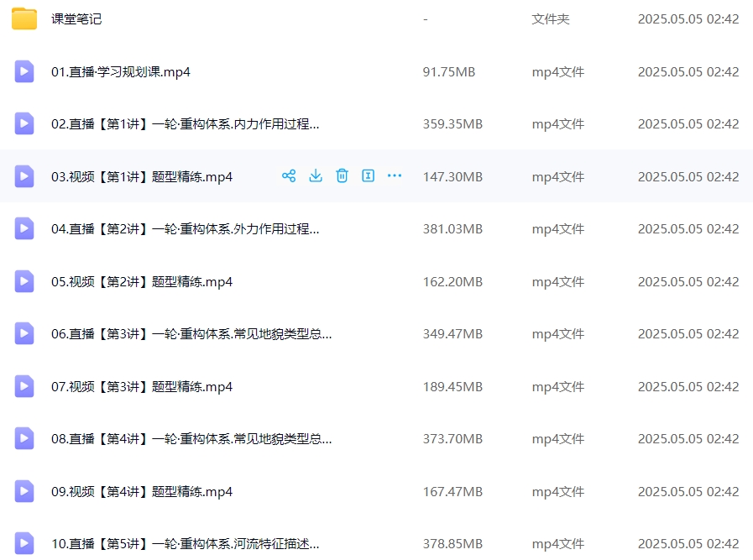
Task: Click video icon of 03.视频【第1讲】题型精练.mp4
Action: [x=24, y=176]
